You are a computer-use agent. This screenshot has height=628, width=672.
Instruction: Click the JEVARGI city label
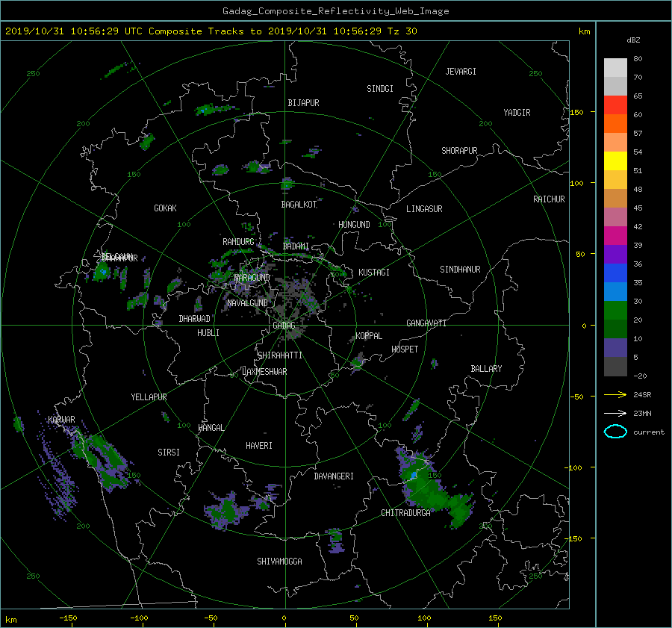tap(461, 72)
